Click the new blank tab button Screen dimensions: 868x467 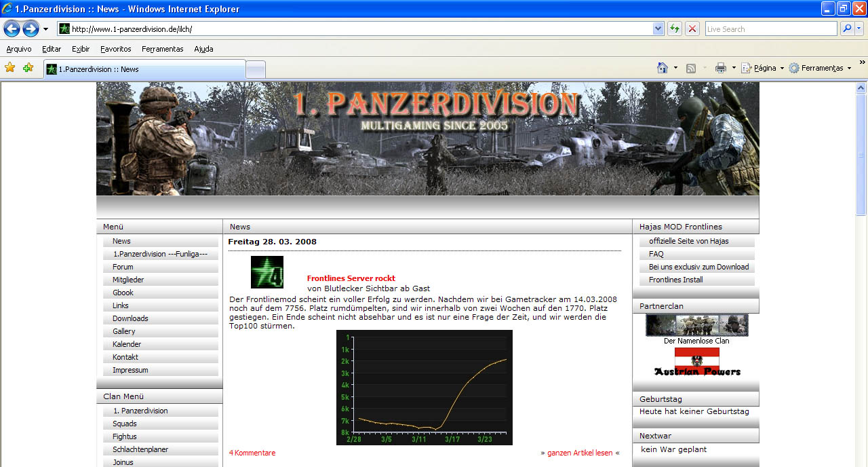coord(256,69)
